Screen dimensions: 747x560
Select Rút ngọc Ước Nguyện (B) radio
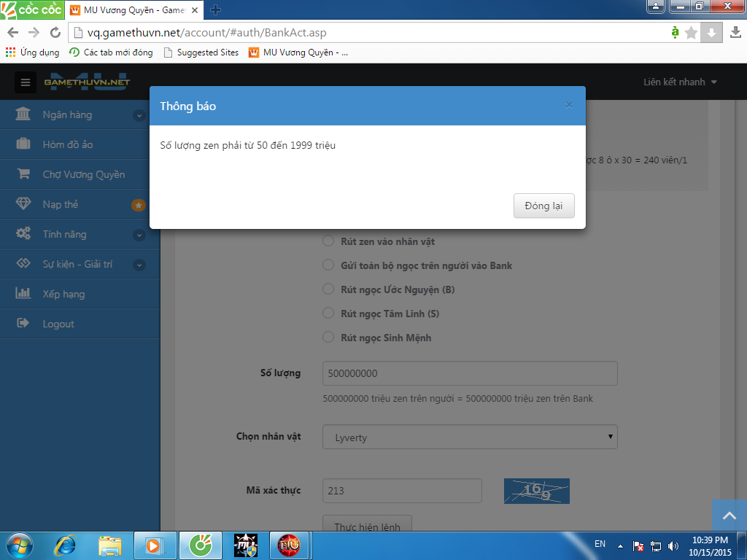pos(328,289)
